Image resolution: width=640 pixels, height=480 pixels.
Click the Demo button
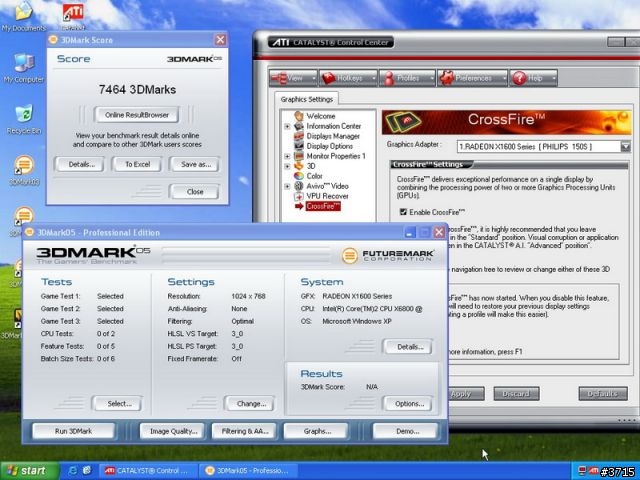(407, 431)
